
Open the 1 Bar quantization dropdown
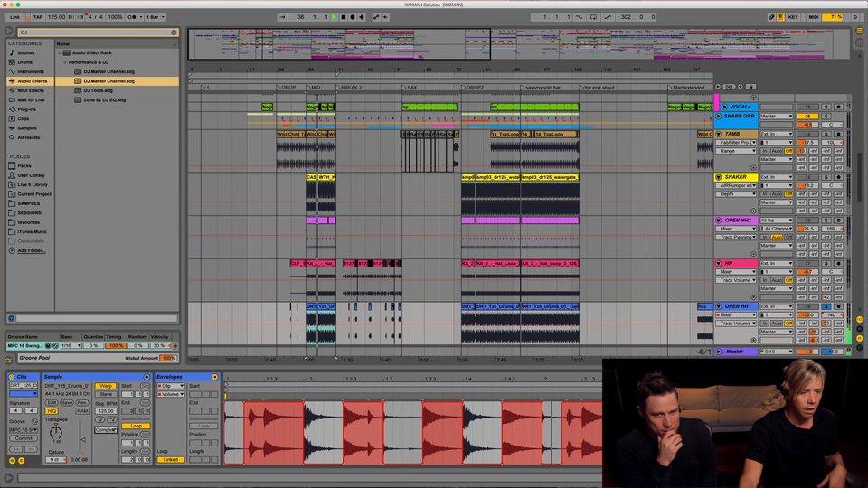[155, 17]
